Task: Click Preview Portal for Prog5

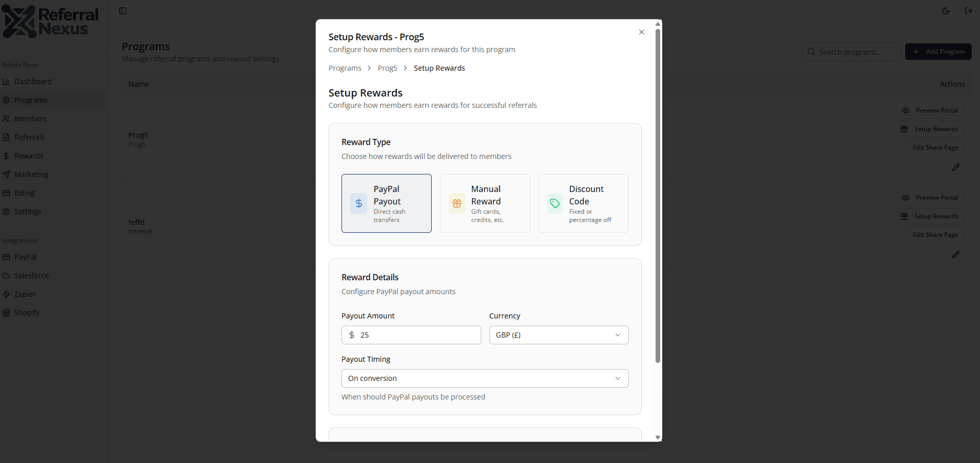Action: coord(929,110)
